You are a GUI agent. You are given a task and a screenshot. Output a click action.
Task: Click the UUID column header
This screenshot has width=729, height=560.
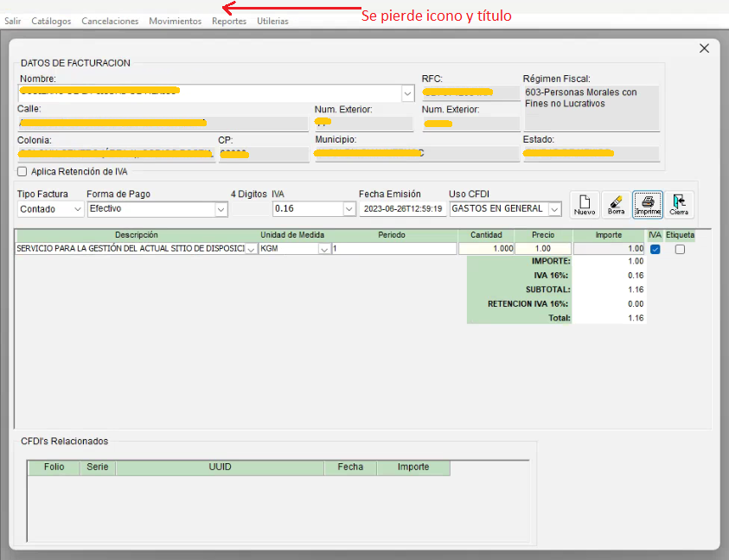tap(220, 467)
